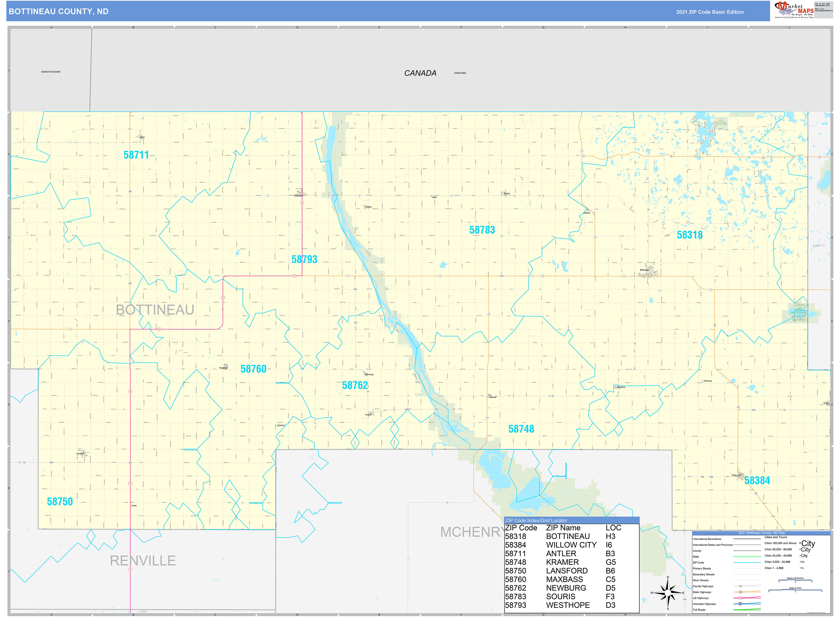Click the SASKATCHEWAN label
Screen dimensions: 840x617
point(51,72)
